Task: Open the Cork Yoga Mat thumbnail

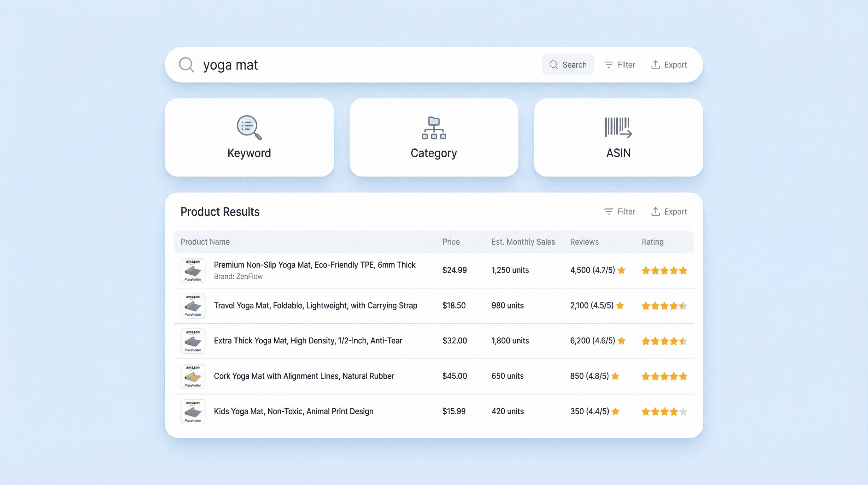Action: click(193, 376)
